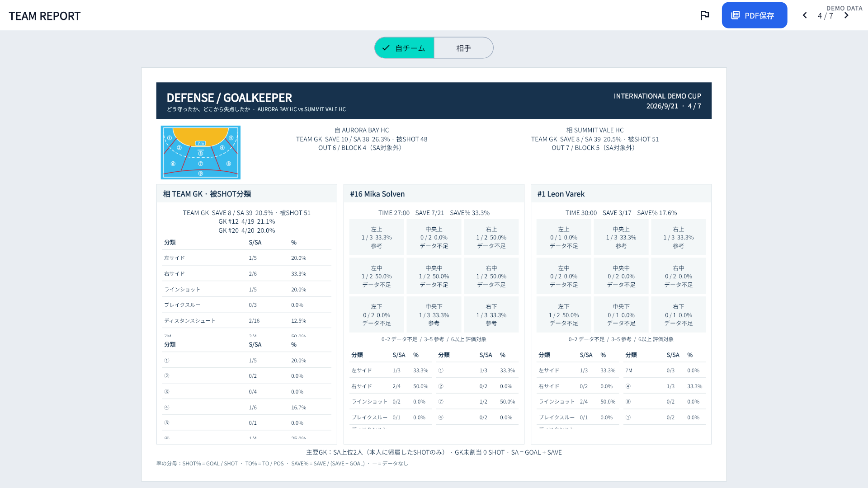Click Mika Solven 右サイド row 2/4
This screenshot has height=488, width=868.
(391, 386)
